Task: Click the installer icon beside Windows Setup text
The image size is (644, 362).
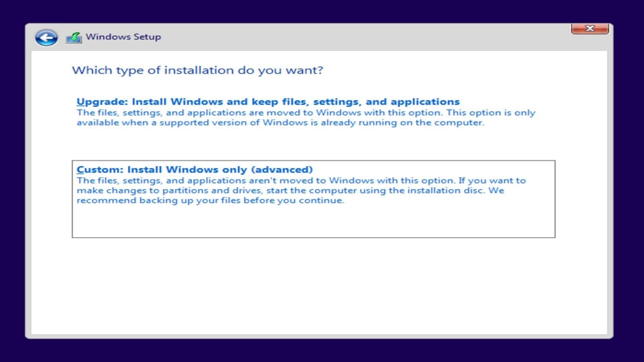Action: [74, 36]
